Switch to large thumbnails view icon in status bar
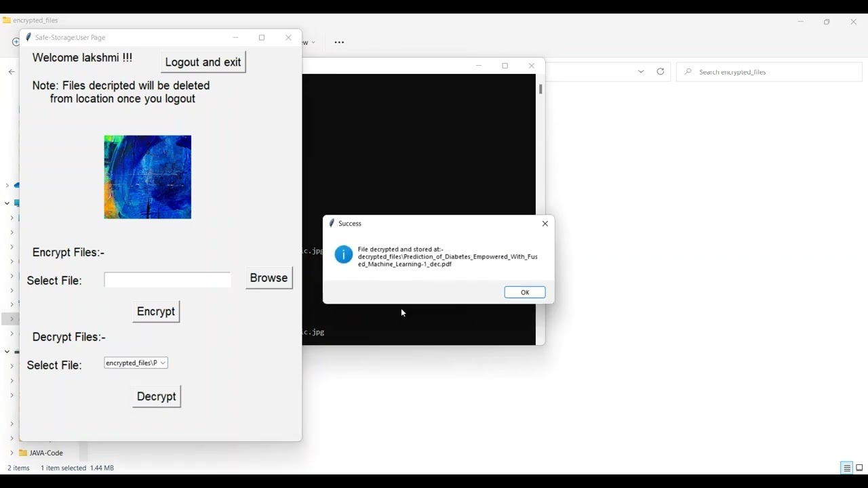 pyautogui.click(x=859, y=468)
